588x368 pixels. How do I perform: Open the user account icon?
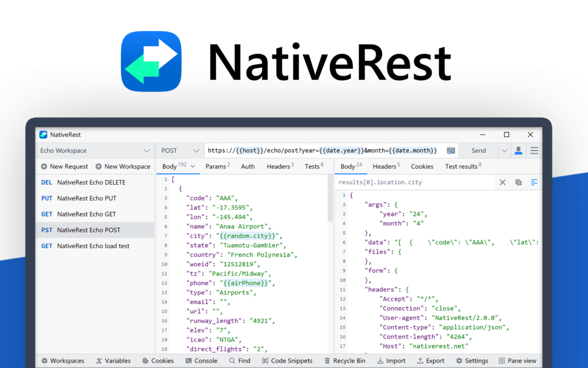point(518,150)
